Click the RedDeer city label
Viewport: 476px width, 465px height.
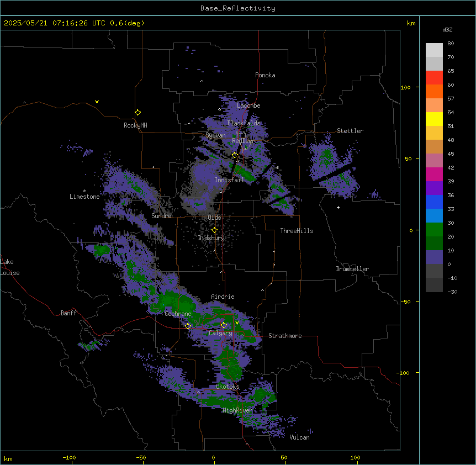pos(244,141)
